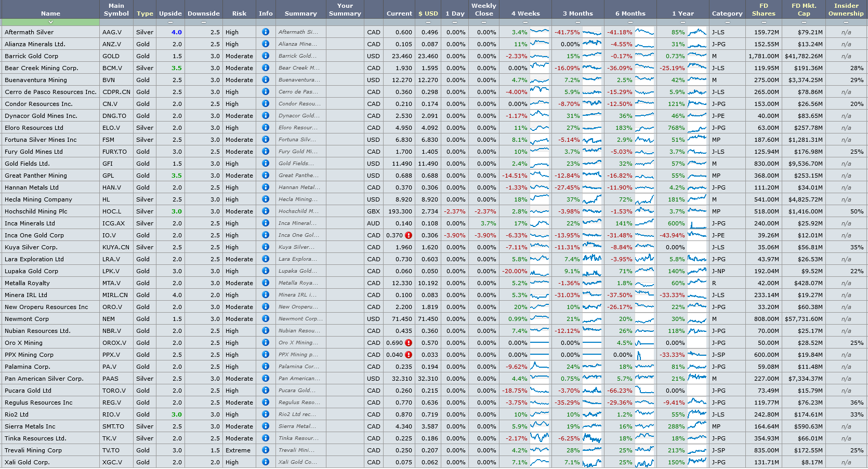Viewport: 868px width, 469px height.
Task: Expand filter under 4 Weeks column
Action: coord(525,22)
